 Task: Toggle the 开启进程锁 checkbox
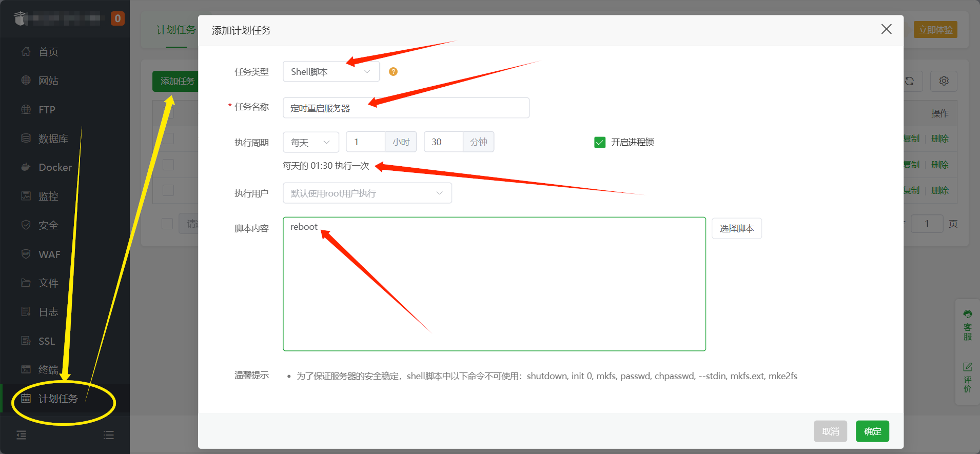coord(600,142)
